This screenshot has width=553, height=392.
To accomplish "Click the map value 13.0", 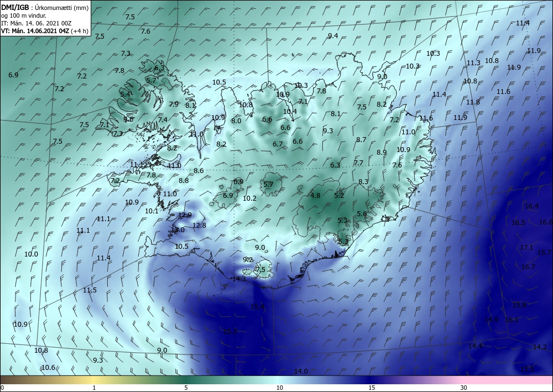I will point(178,230).
